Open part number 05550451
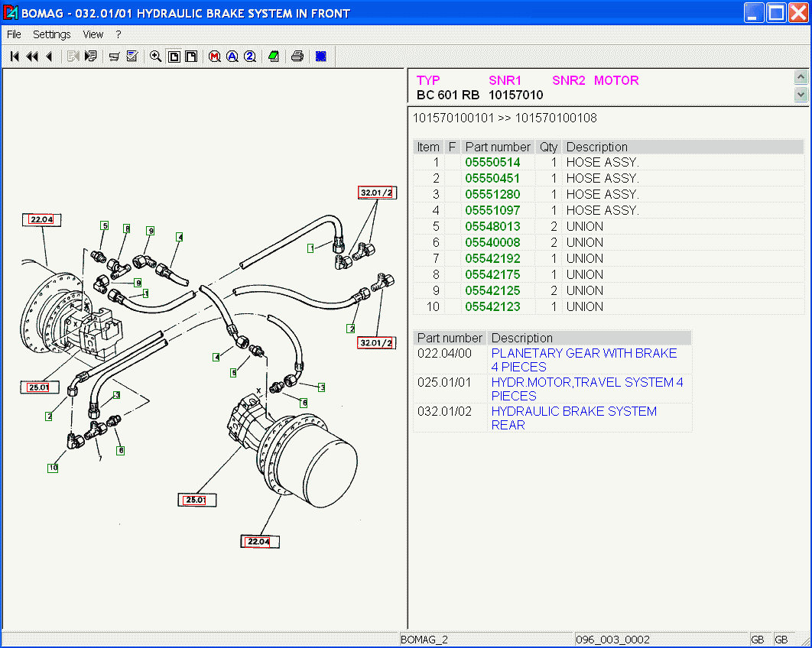Viewport: 812px width, 648px height. [492, 179]
